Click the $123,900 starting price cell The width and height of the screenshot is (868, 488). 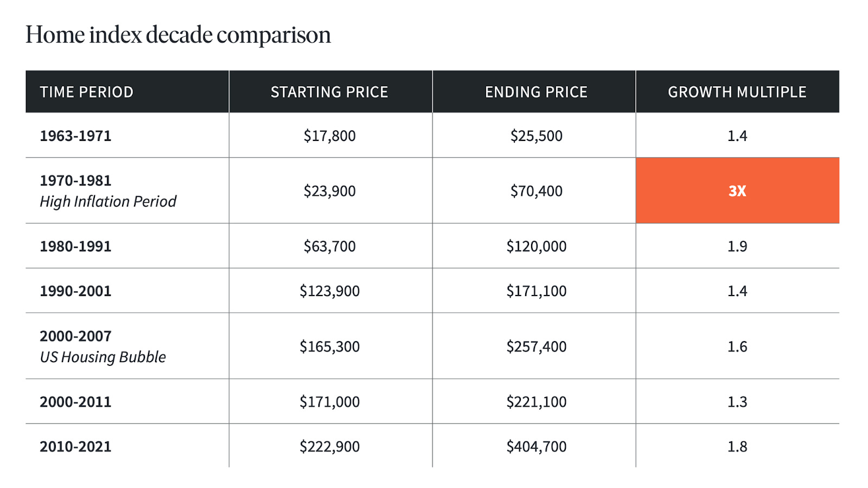point(329,291)
